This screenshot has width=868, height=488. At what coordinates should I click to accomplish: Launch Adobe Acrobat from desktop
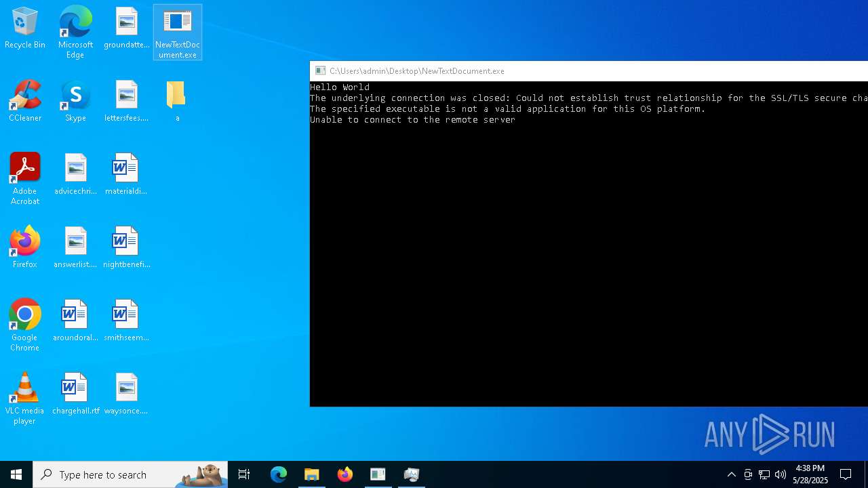(25, 179)
